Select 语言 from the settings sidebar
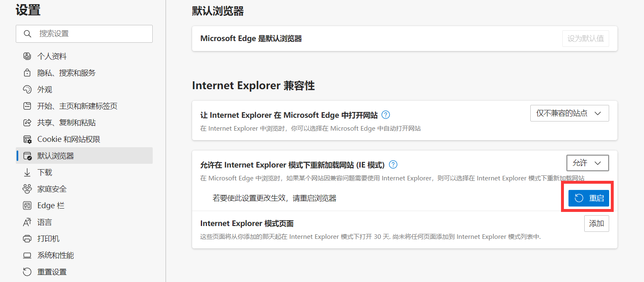The image size is (644, 282). pyautogui.click(x=27, y=222)
